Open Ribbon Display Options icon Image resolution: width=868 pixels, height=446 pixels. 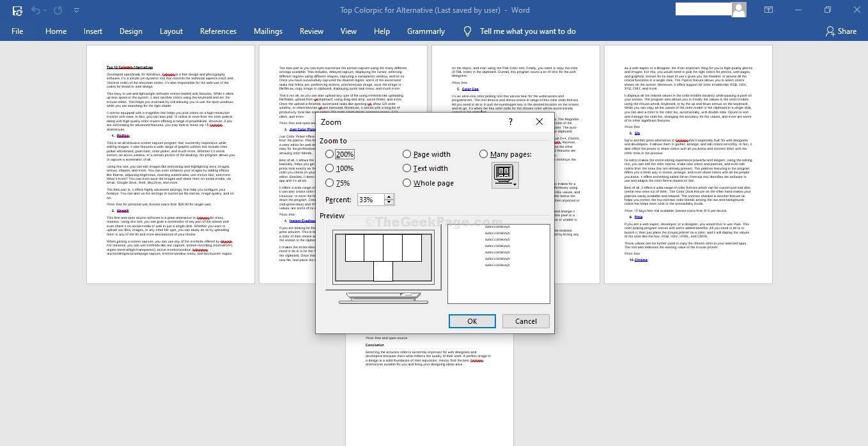point(768,10)
